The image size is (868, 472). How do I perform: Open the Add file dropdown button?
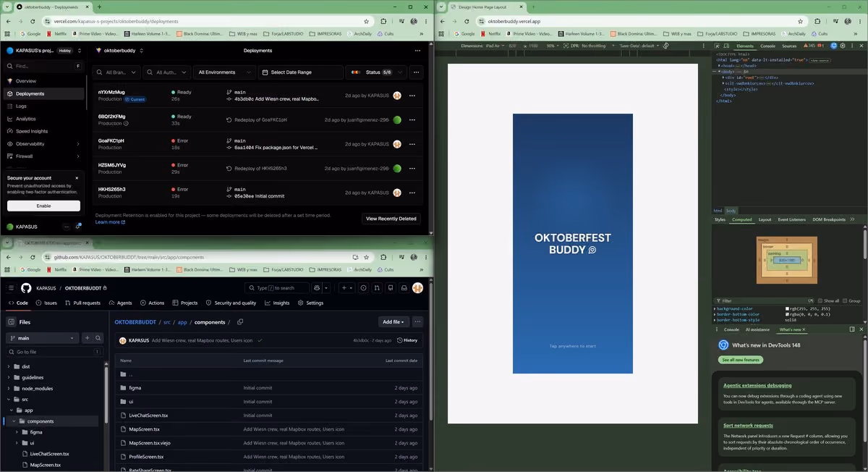[x=394, y=321]
